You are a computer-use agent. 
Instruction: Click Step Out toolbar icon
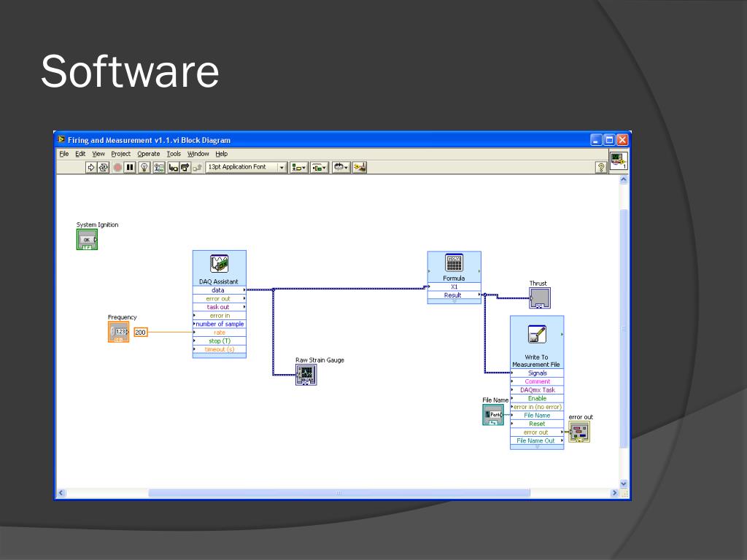[197, 167]
